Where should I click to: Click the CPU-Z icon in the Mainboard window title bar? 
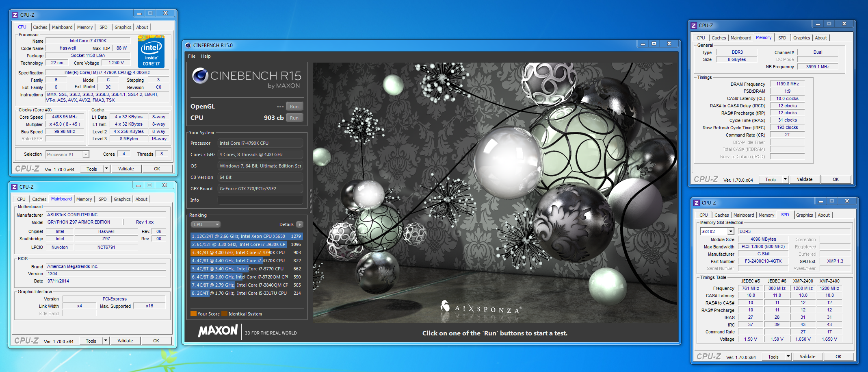14,187
